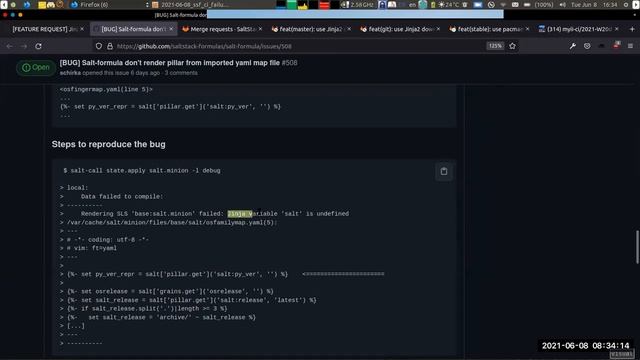Open the tracking protection shield

pos(99,46)
